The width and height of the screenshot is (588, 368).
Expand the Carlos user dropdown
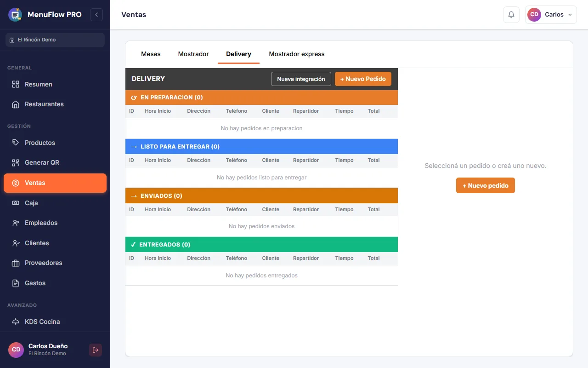551,15
